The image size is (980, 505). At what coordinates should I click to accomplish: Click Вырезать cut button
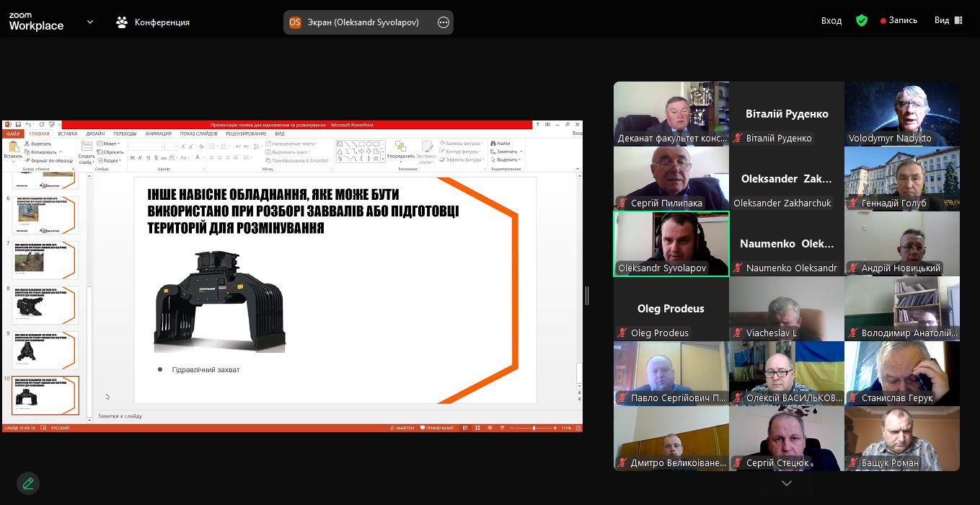[38, 144]
